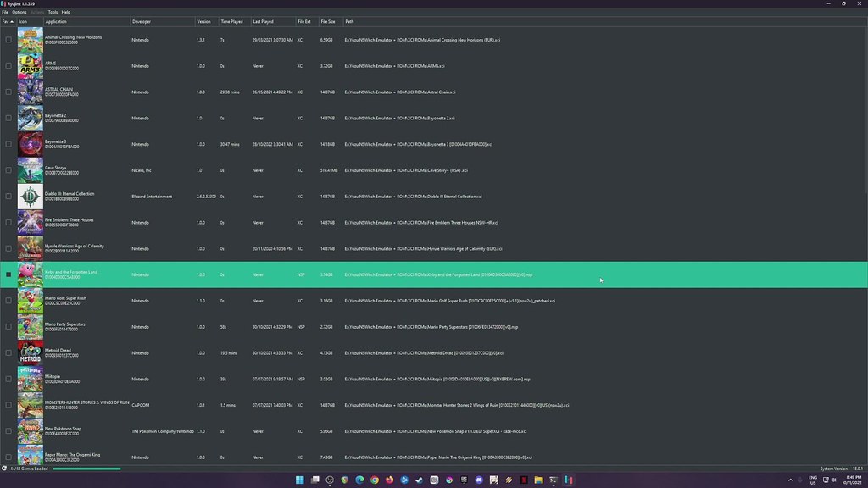Screen dimensions: 868x488
Task: Click the Animal Crossing: New Horizons game icon
Action: point(30,40)
